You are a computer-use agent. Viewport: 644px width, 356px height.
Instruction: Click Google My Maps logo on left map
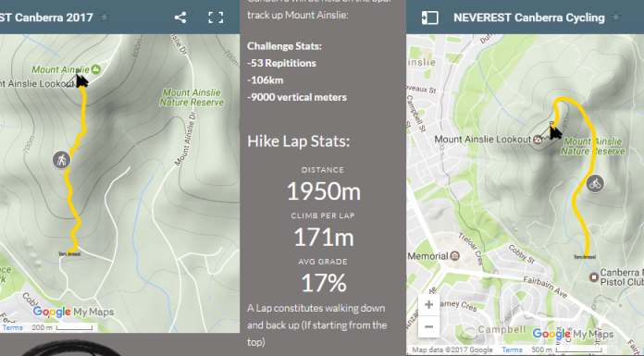tap(73, 312)
